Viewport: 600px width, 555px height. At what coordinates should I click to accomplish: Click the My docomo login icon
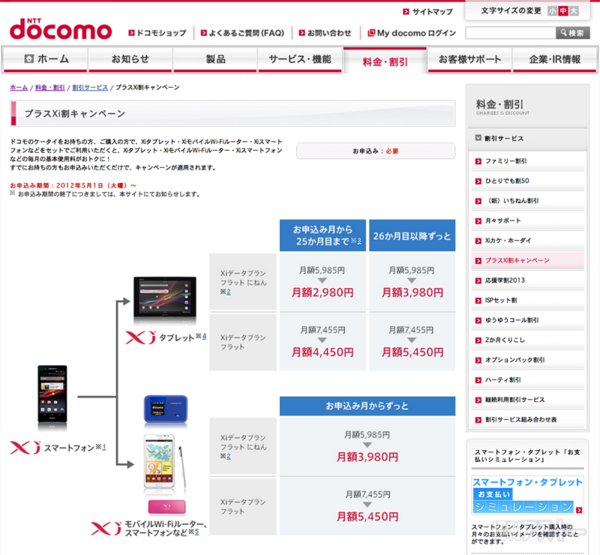[371, 33]
